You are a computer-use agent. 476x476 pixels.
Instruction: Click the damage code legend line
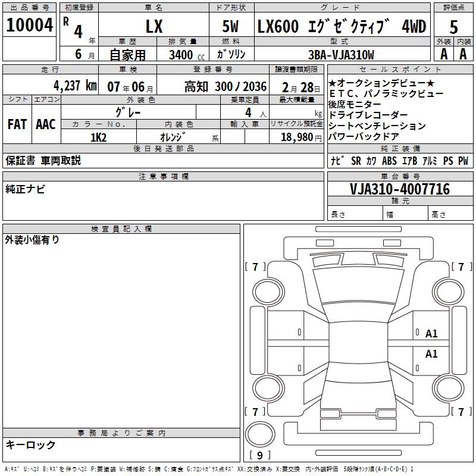209,469
